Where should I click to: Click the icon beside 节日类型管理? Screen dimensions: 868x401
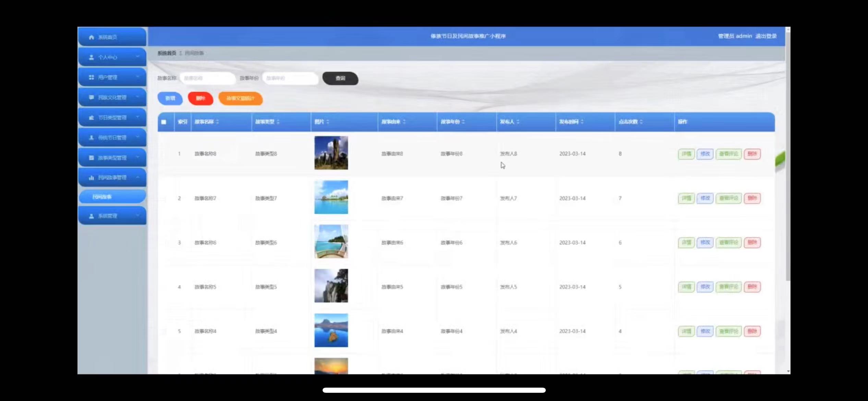click(91, 118)
